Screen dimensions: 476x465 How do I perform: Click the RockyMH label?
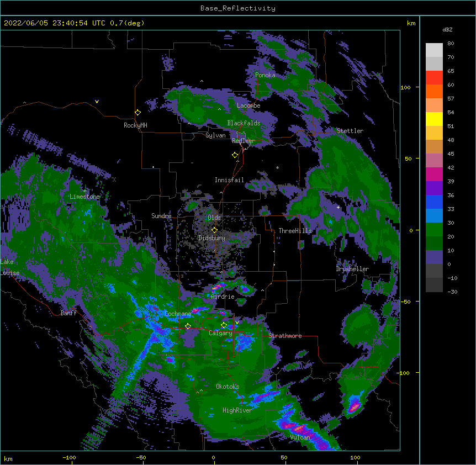(135, 125)
